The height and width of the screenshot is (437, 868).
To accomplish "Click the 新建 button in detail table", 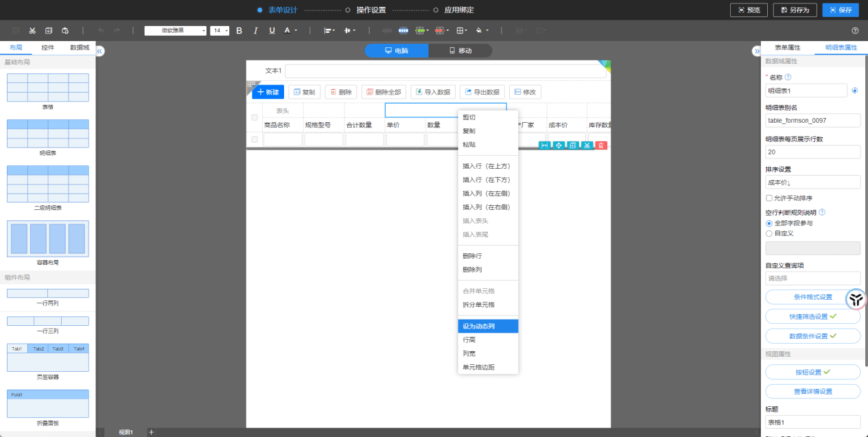I will (x=268, y=92).
